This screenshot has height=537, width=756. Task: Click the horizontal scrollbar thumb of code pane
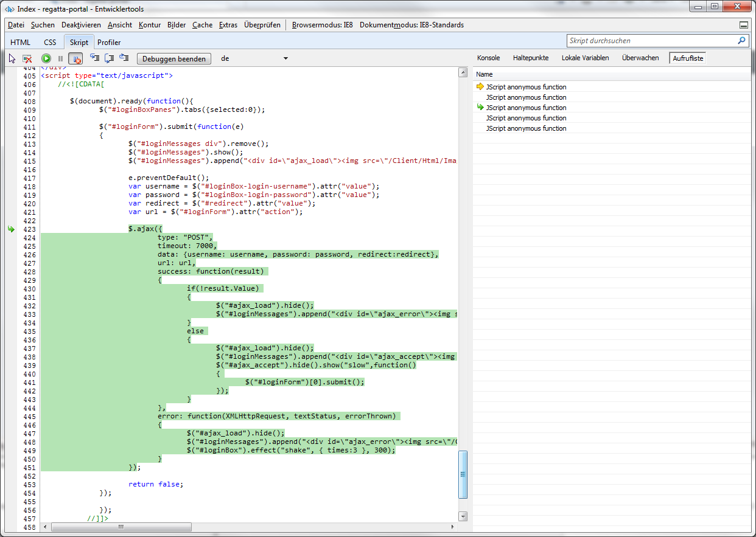121,527
